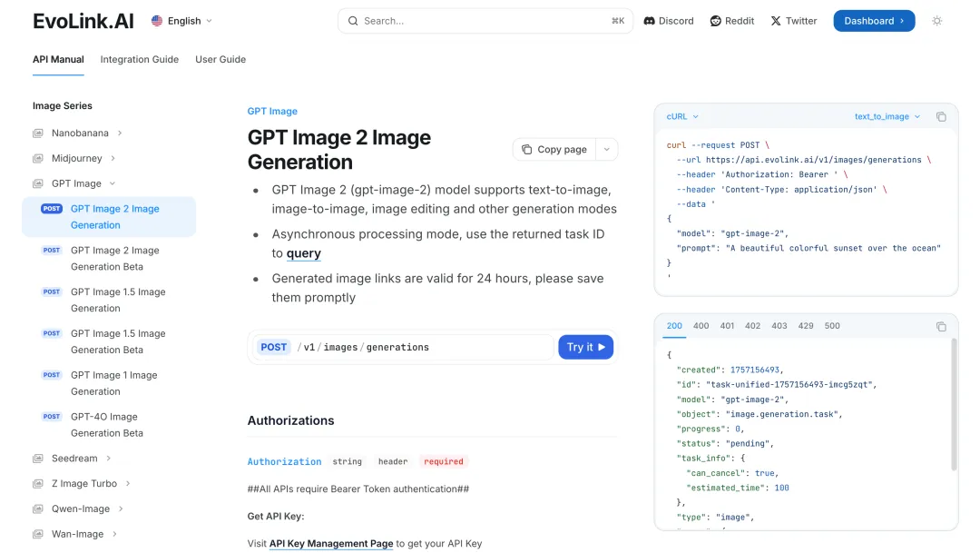Open GPT Image 2 Image Generation Beta
This screenshot has width=980, height=553.
pyautogui.click(x=115, y=259)
